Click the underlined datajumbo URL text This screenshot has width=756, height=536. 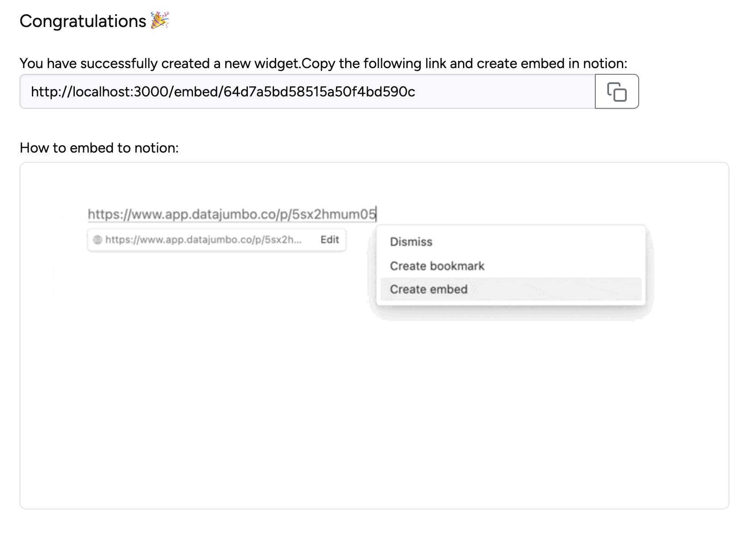(231, 214)
